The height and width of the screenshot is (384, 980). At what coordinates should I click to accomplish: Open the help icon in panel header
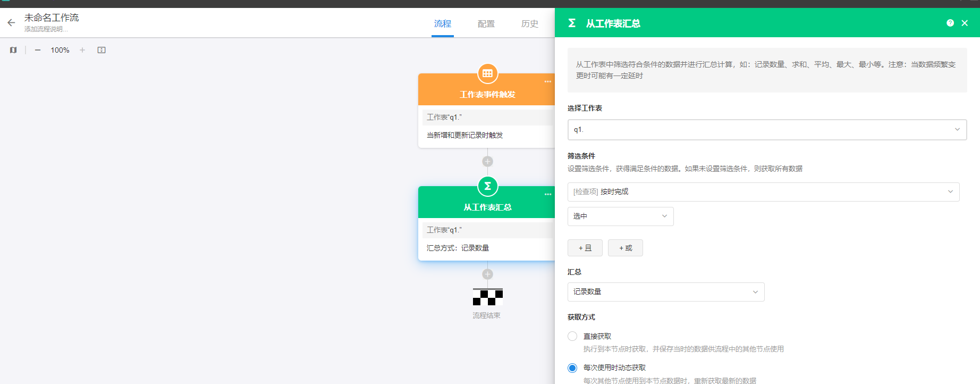(x=950, y=23)
